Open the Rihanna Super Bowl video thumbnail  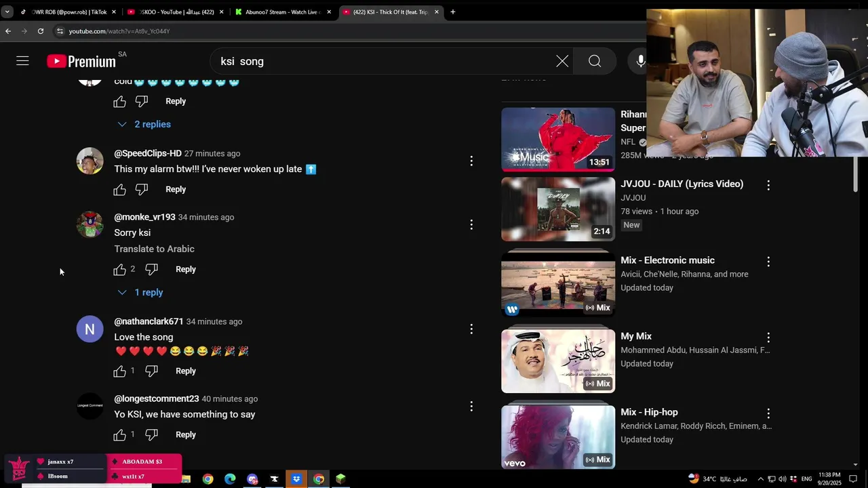click(x=558, y=139)
